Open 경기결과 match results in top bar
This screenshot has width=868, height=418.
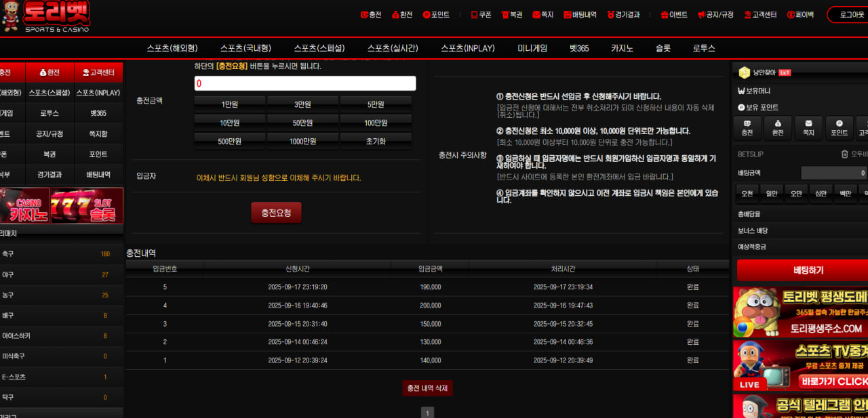click(x=611, y=15)
